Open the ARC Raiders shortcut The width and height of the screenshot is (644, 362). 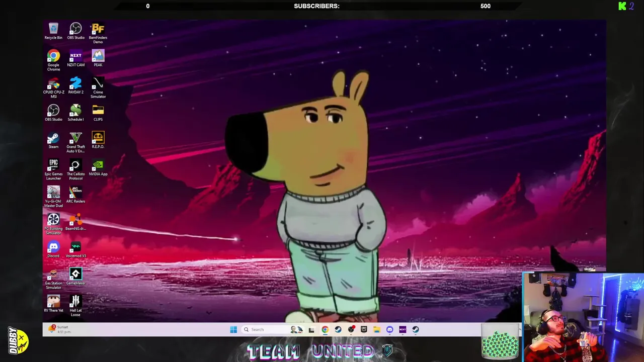coord(75,195)
